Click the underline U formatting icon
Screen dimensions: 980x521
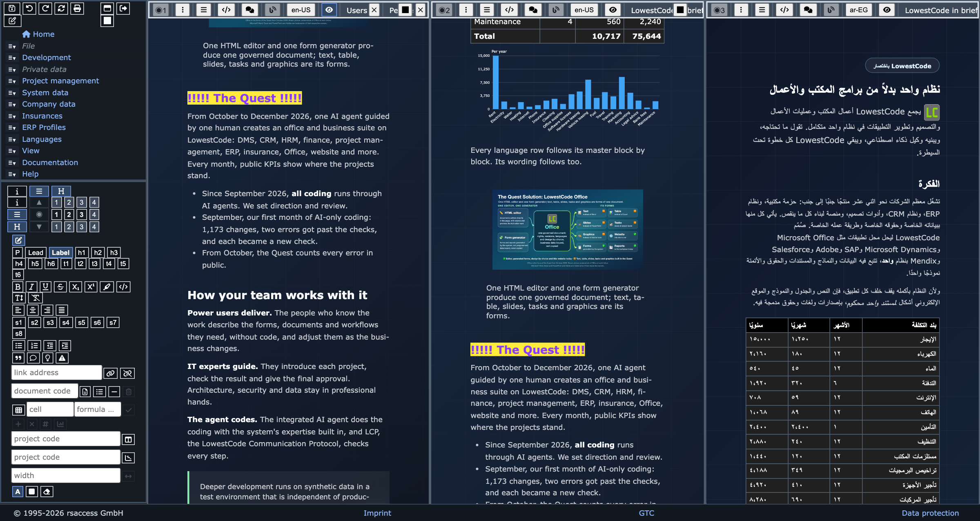[x=45, y=287]
